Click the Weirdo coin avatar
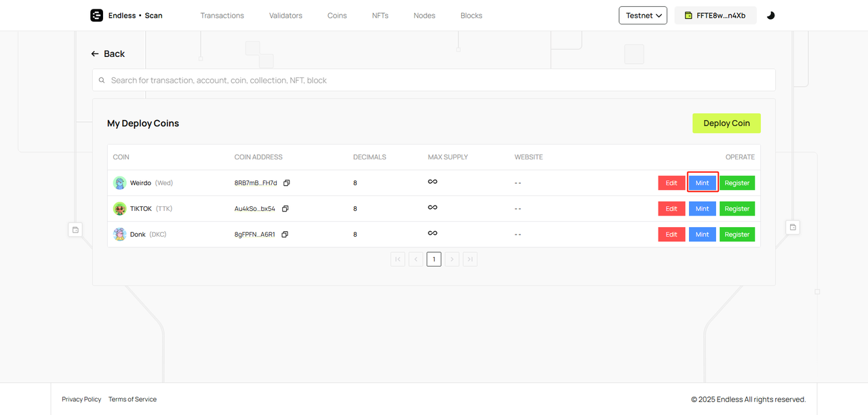 click(120, 183)
